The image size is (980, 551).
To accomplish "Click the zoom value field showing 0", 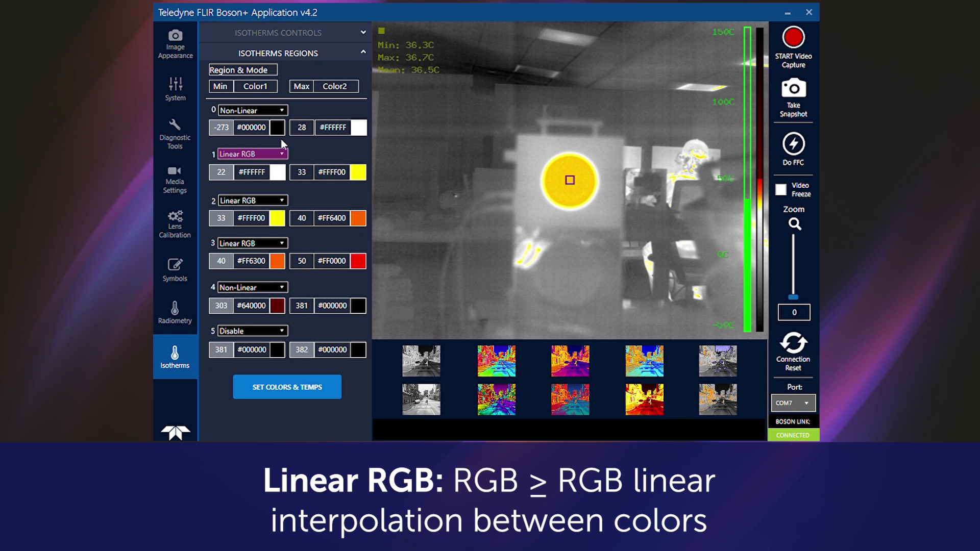I will point(794,312).
